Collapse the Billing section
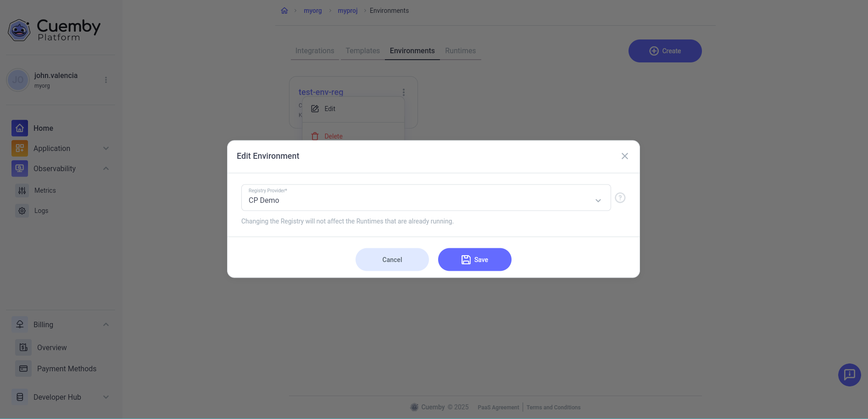This screenshot has width=868, height=419. click(106, 324)
